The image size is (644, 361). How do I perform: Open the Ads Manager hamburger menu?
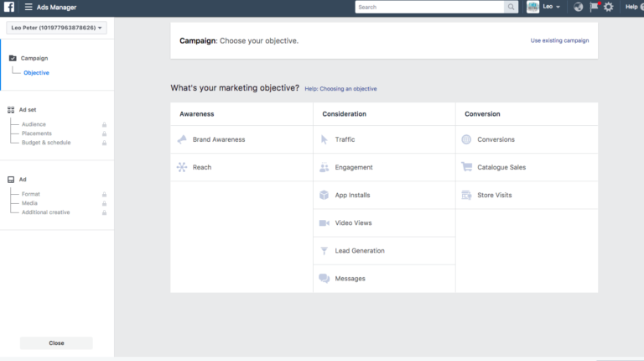(x=29, y=7)
